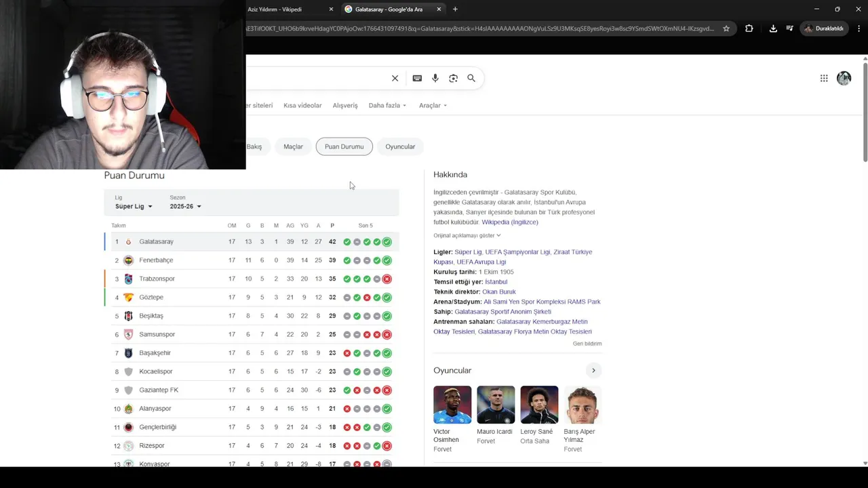
Task: Open the on-screen keyboard input tool
Action: pos(417,78)
